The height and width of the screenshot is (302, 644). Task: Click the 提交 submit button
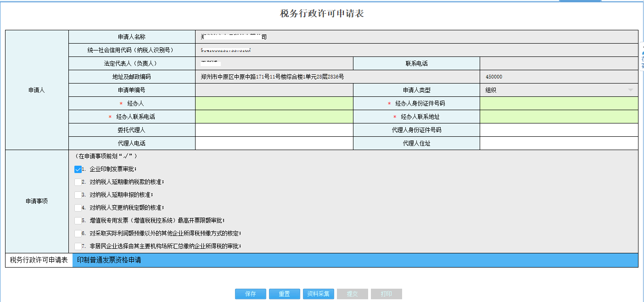353,294
